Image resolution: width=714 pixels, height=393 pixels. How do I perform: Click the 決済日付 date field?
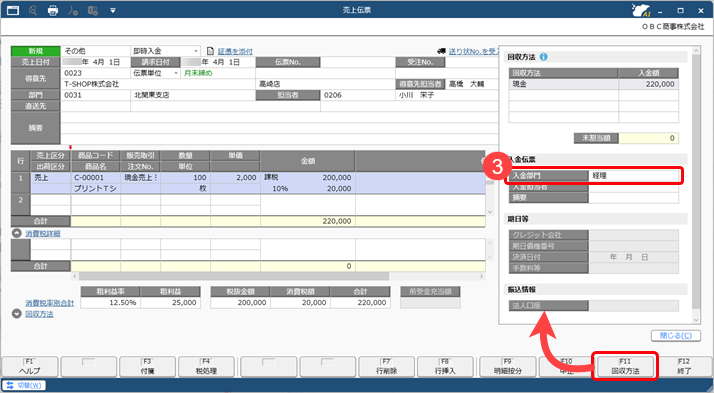pos(633,257)
